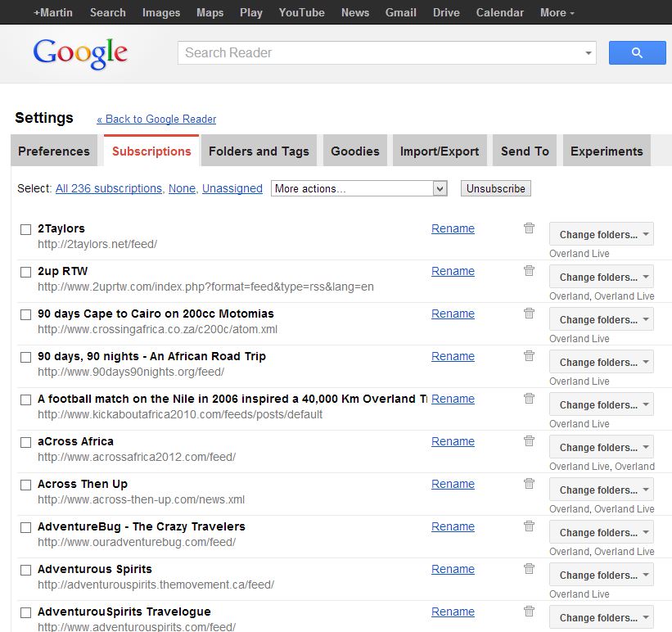Image resolution: width=672 pixels, height=632 pixels.
Task: Click the AdventureBug - The Crazy Travelers title
Action: click(x=142, y=526)
